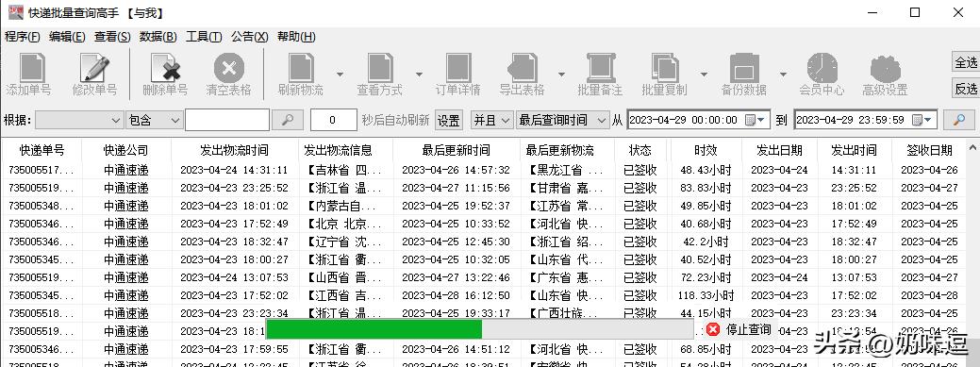
Task: Sort by the 快递单号 column header
Action: [x=42, y=150]
